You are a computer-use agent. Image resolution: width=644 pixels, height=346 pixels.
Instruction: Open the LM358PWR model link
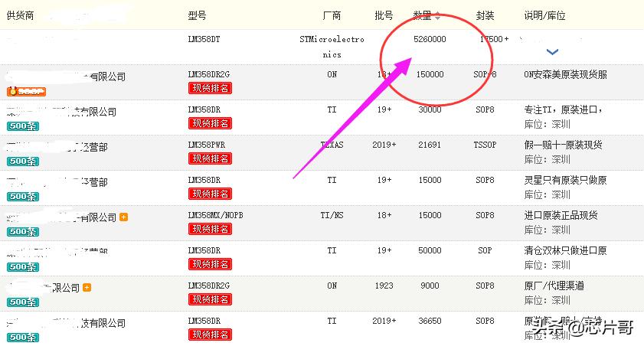click(x=207, y=145)
